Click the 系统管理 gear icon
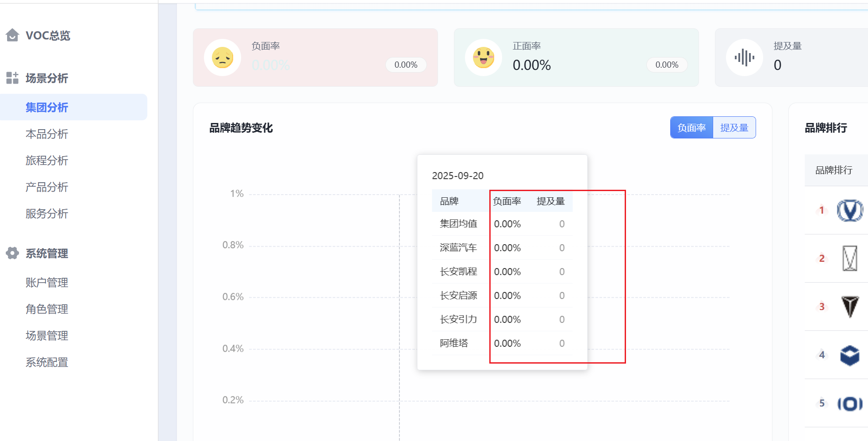This screenshot has width=868, height=441. [12, 253]
